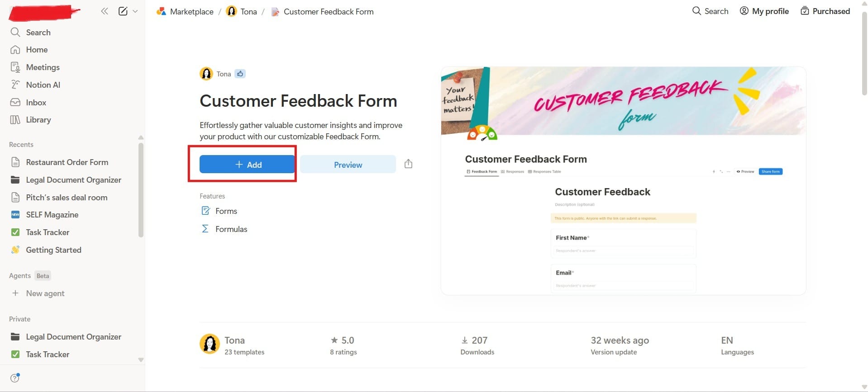The image size is (868, 392).
Task: Select Home in the sidebar
Action: 37,50
